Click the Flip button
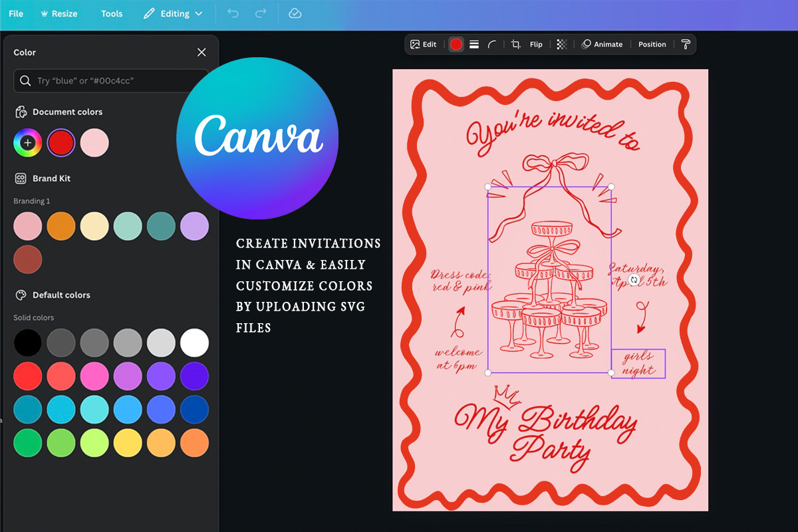 pos(536,45)
